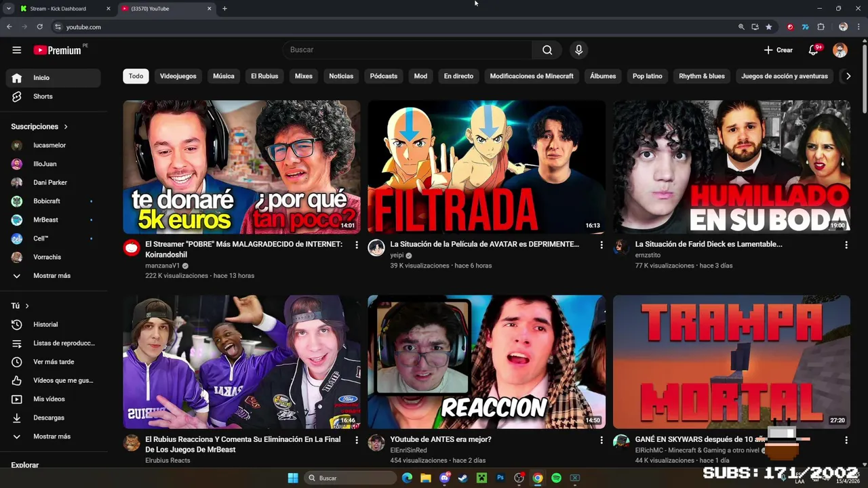Open options for Farid Dieck video

pyautogui.click(x=846, y=245)
